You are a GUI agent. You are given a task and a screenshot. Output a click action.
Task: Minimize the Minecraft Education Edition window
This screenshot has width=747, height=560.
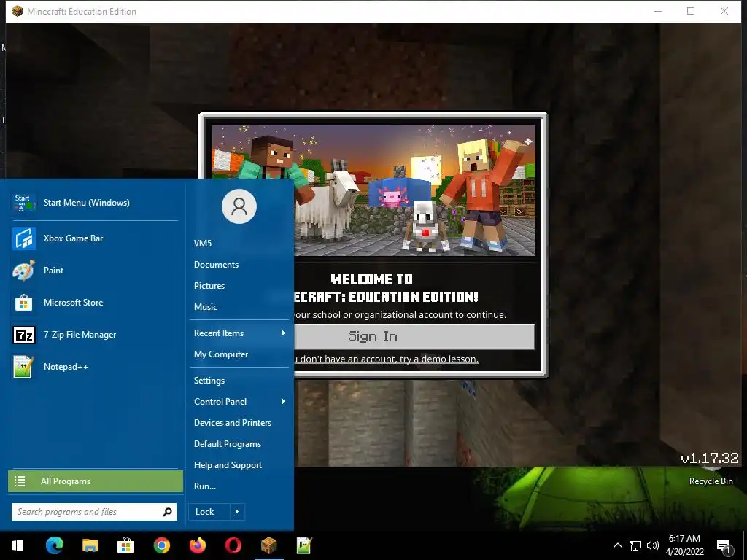658,11
